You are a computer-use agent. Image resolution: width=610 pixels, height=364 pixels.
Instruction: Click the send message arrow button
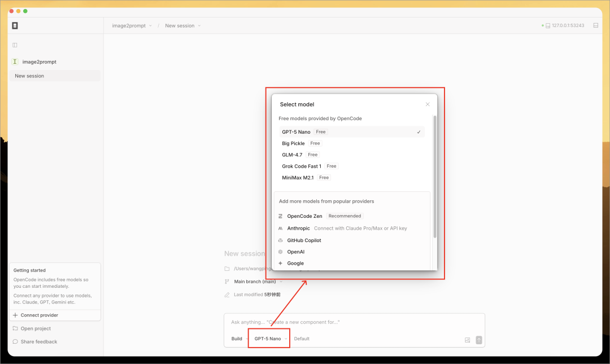pyautogui.click(x=479, y=340)
